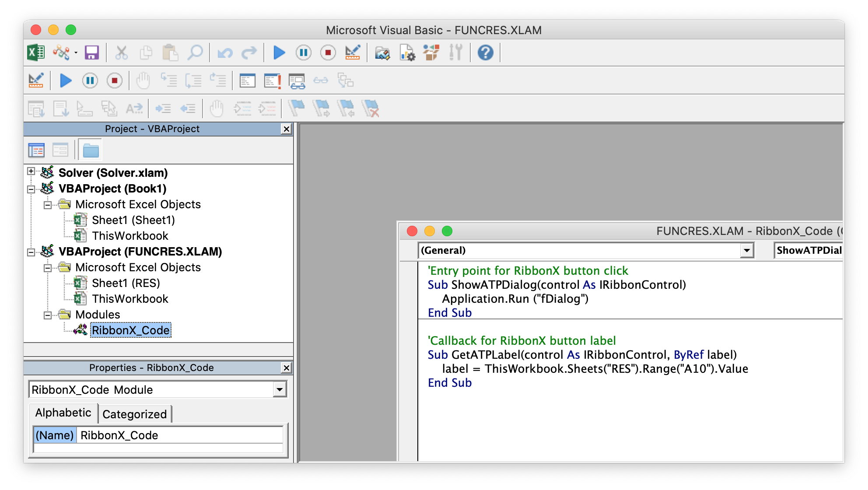Click the Save (floppy disk) icon
Screen dimensions: 868x490
point(92,53)
